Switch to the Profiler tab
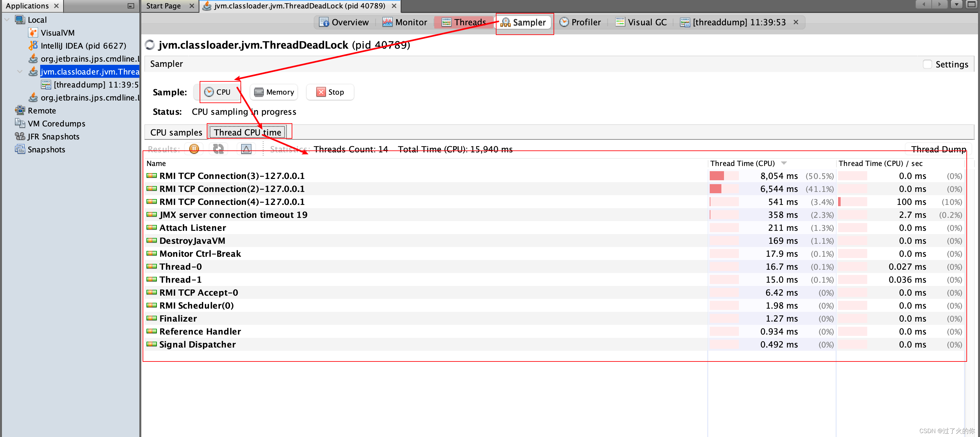This screenshot has height=437, width=980. tap(580, 22)
